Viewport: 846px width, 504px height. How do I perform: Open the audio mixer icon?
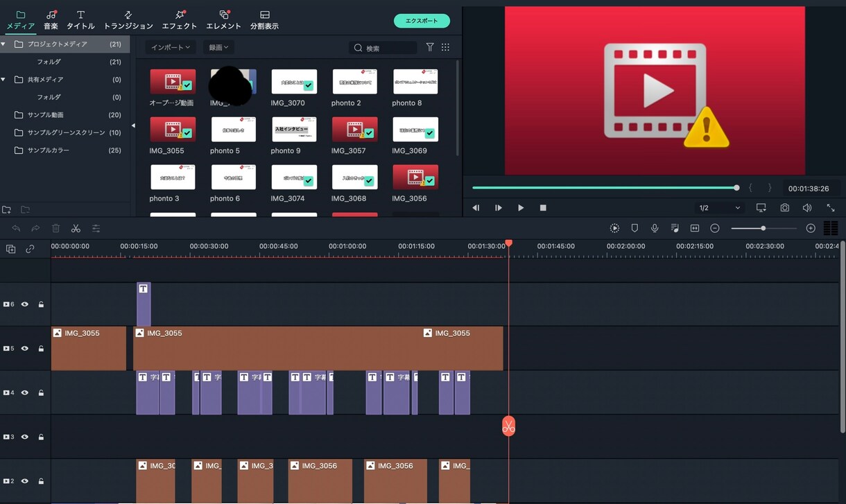675,228
